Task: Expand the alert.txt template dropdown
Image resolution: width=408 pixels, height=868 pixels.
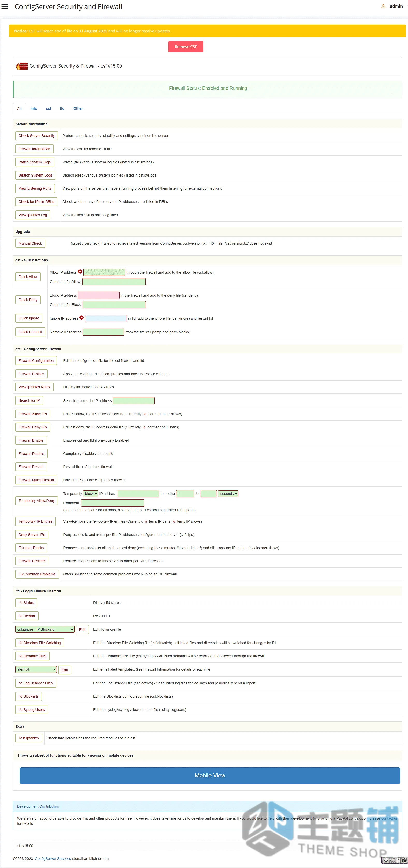Action: (36, 669)
